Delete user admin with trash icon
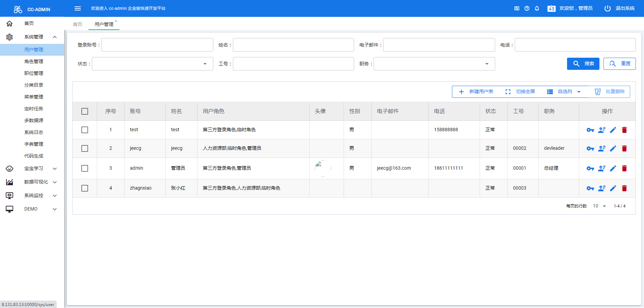 (x=624, y=168)
